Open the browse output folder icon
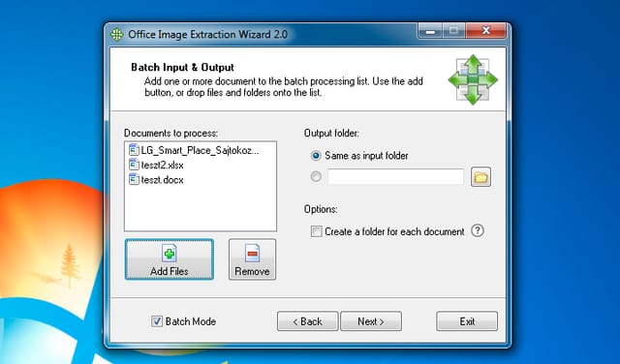The image size is (620, 364). [x=480, y=176]
